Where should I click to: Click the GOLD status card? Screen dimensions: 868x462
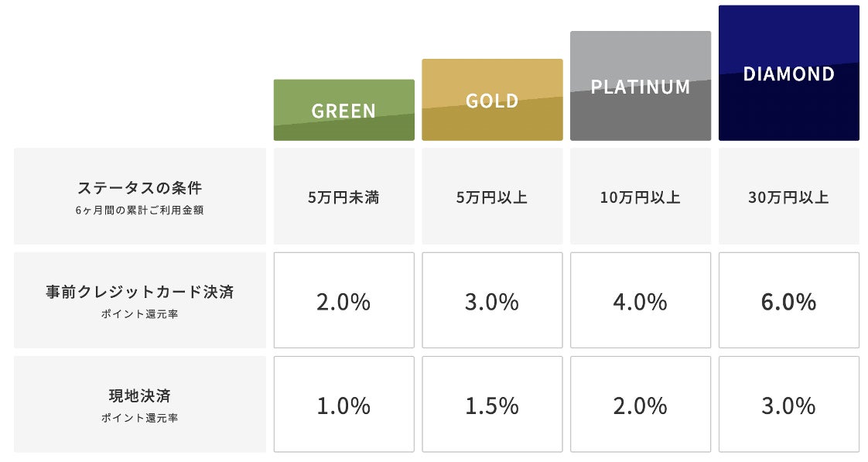coord(492,100)
